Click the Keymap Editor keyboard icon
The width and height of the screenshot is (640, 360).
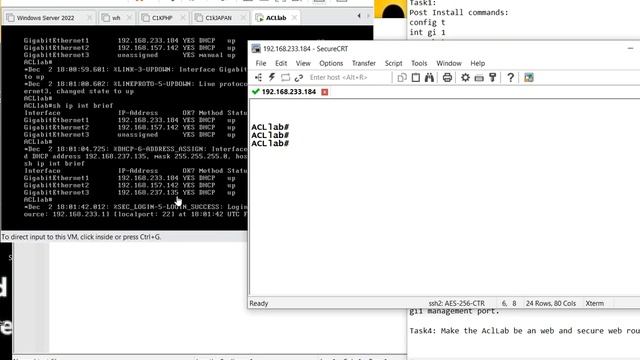[479, 78]
